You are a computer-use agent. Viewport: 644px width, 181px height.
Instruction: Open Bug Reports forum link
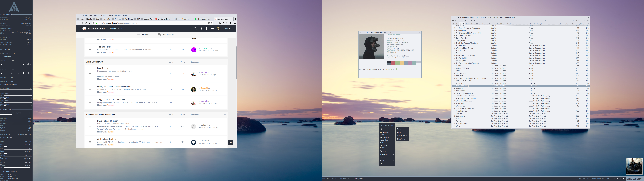(103, 68)
